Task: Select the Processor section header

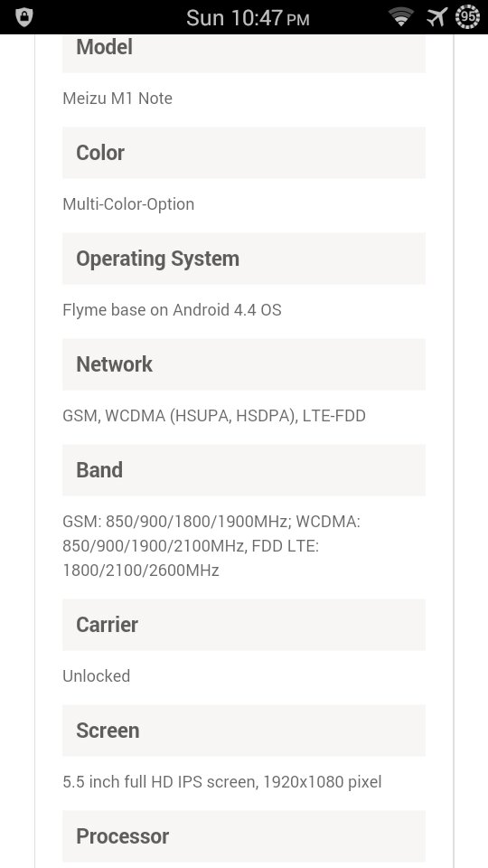Action: pyautogui.click(x=244, y=835)
